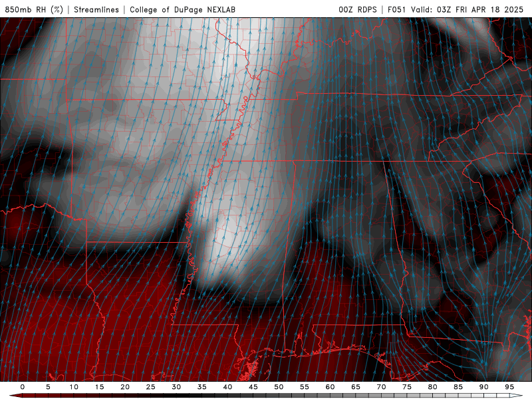
Task: Click the 30 value on the color scale
Action: pyautogui.click(x=176, y=387)
